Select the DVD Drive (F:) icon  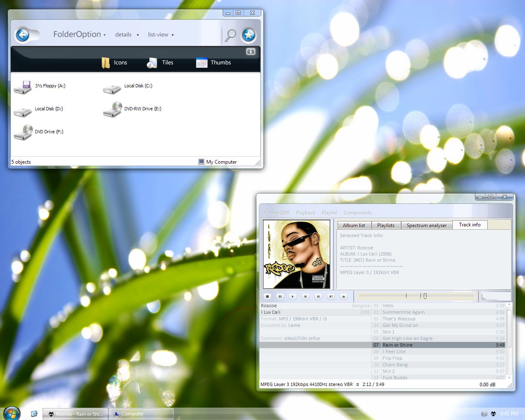click(x=23, y=132)
